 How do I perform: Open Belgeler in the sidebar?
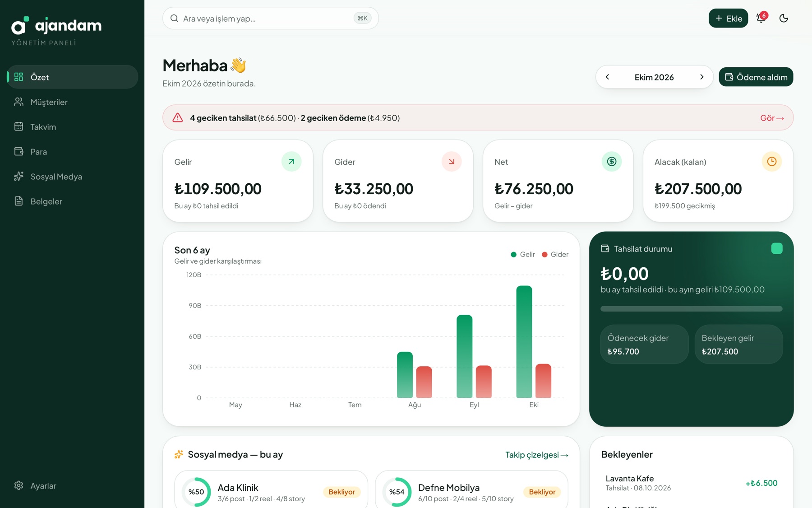click(x=72, y=201)
